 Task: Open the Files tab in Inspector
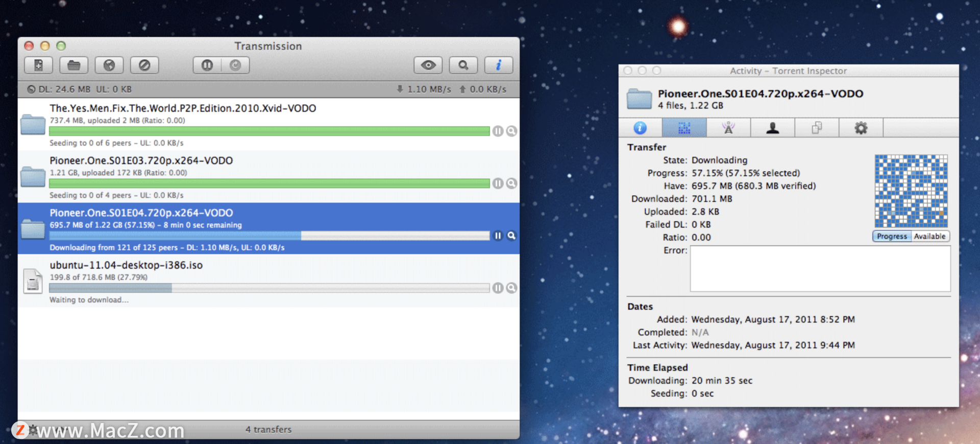[817, 128]
